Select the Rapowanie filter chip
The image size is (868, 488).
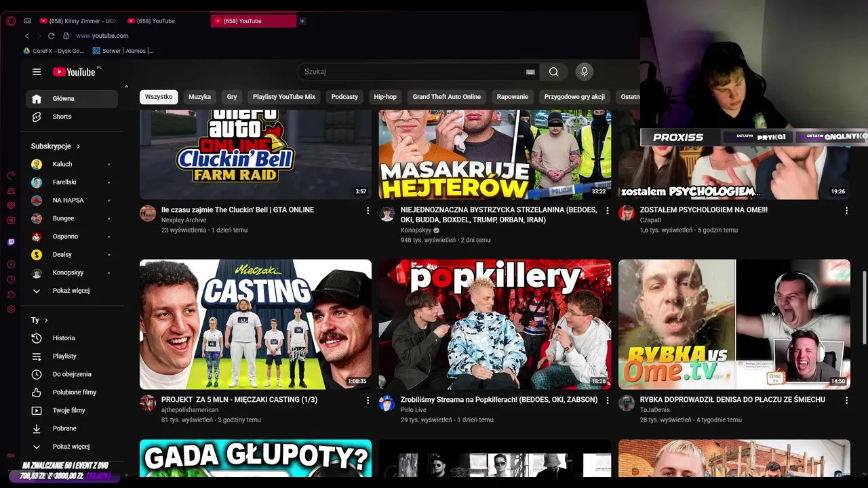click(x=513, y=97)
